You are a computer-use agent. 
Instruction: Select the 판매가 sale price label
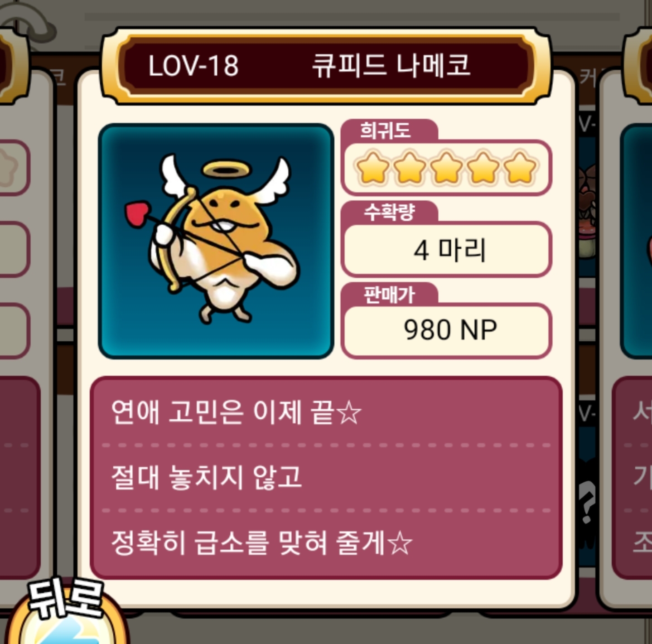pos(389,295)
